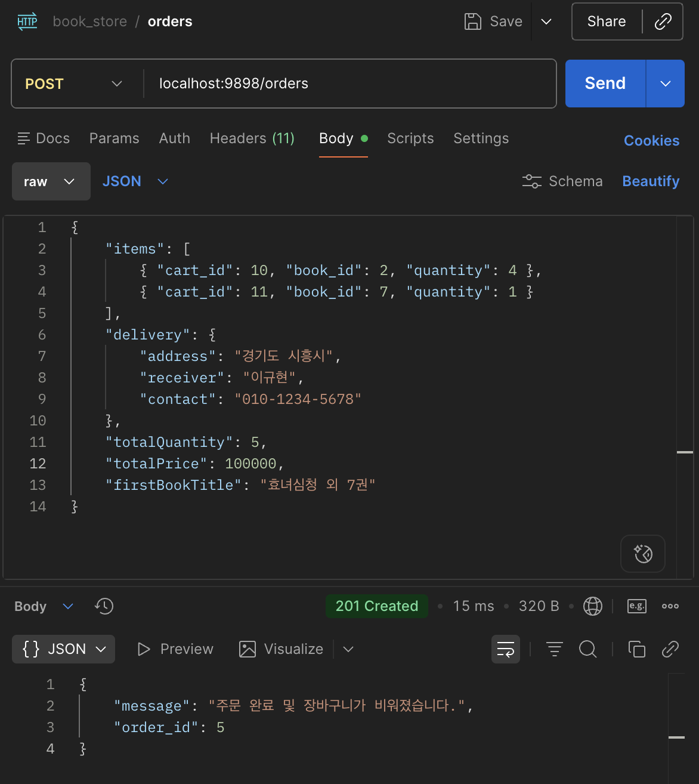Go to book_store collection breadcrumb
Image resolution: width=699 pixels, height=784 pixels.
point(90,21)
